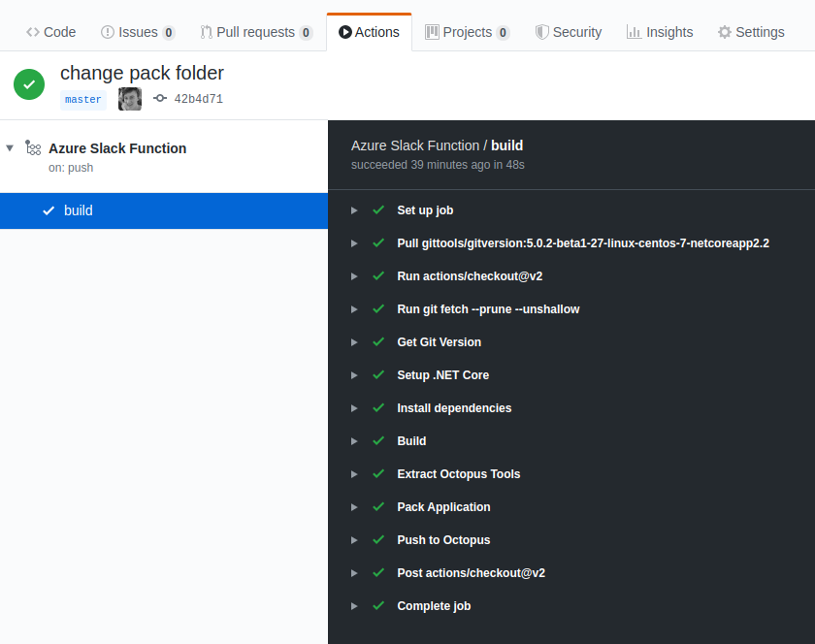Screen dimensions: 815x644
Task: Expand the Setup .NET Core step arrow
Action: 354,375
